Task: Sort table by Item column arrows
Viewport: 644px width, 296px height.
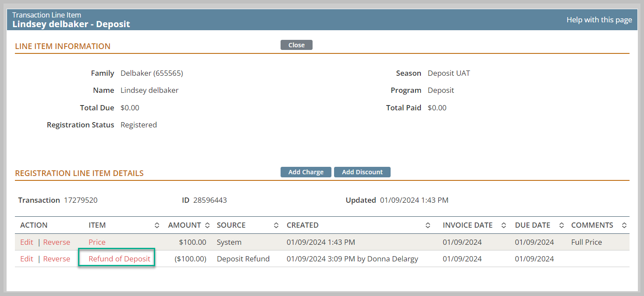Action: pyautogui.click(x=157, y=226)
